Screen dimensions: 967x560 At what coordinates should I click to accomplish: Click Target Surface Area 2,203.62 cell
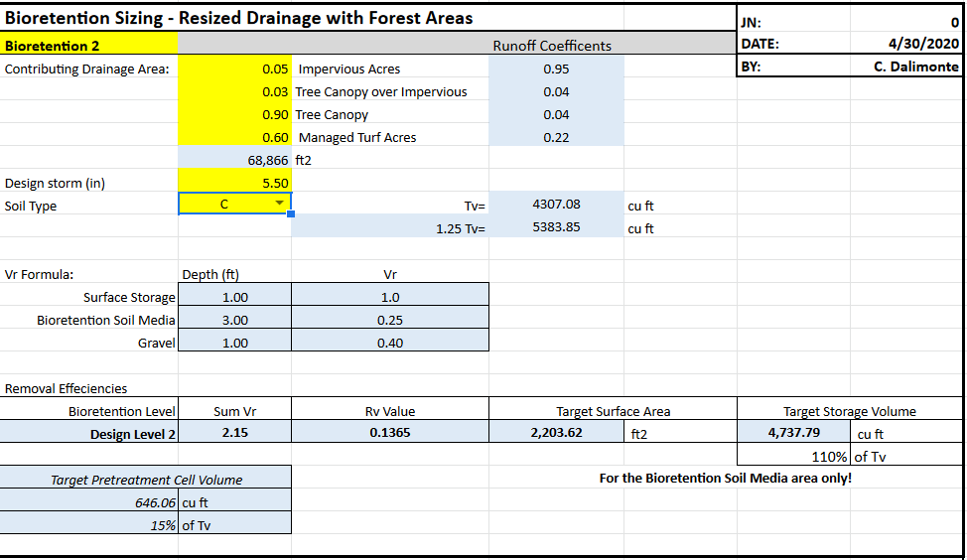pyautogui.click(x=556, y=432)
